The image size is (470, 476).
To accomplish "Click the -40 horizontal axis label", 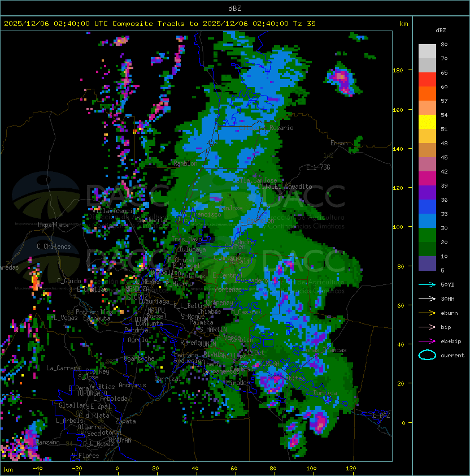I will point(37,469).
